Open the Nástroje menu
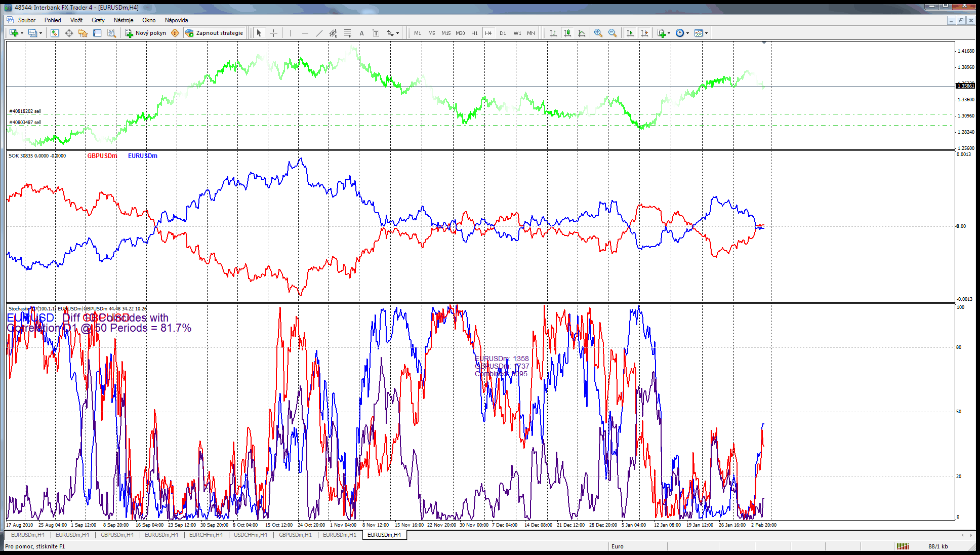The image size is (980, 555). pyautogui.click(x=124, y=20)
